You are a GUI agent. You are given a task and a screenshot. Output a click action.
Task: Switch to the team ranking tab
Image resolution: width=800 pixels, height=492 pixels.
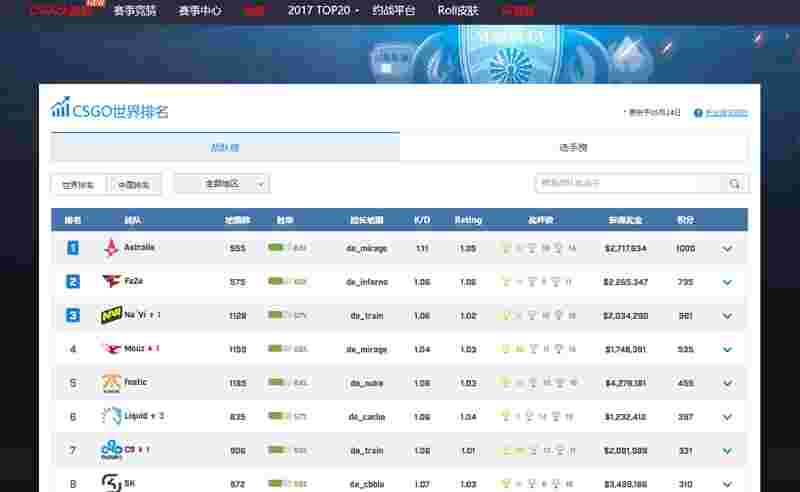225,147
